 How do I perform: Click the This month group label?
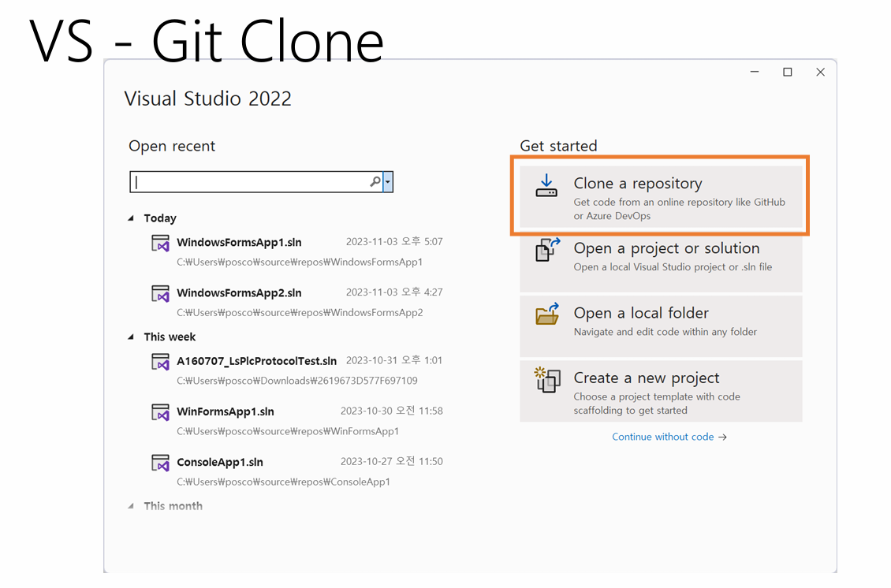[173, 505]
